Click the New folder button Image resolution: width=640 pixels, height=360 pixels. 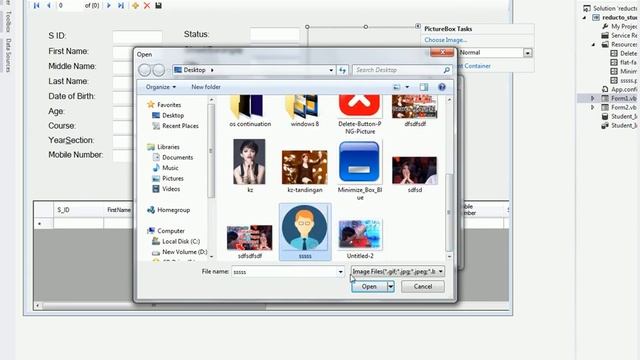click(206, 87)
